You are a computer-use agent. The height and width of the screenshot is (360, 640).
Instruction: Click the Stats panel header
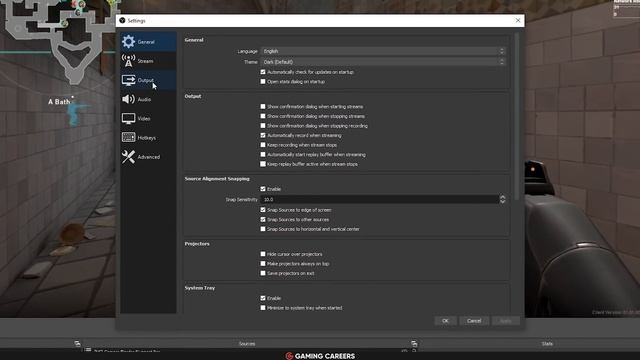pos(547,344)
